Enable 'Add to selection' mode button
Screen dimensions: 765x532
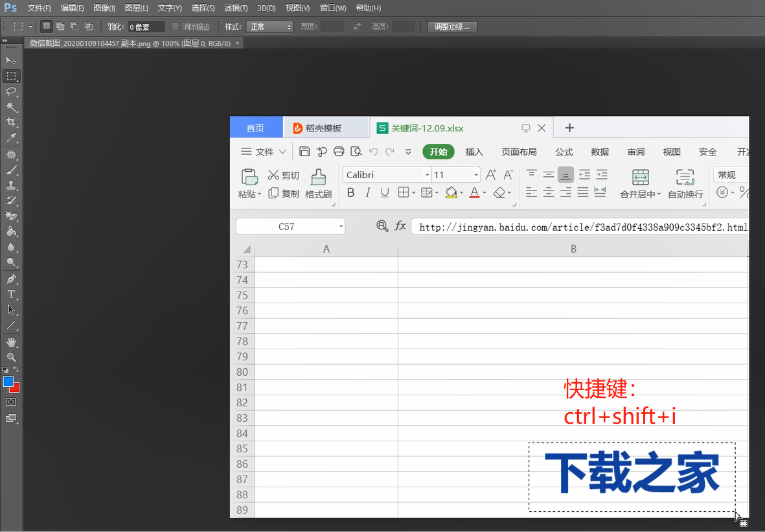click(x=60, y=27)
